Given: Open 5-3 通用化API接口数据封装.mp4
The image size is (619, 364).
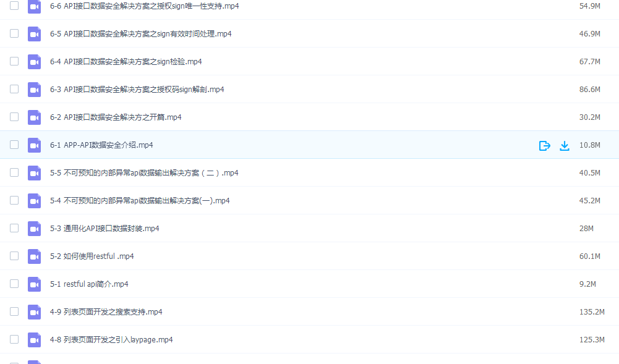Looking at the screenshot, I should [105, 228].
